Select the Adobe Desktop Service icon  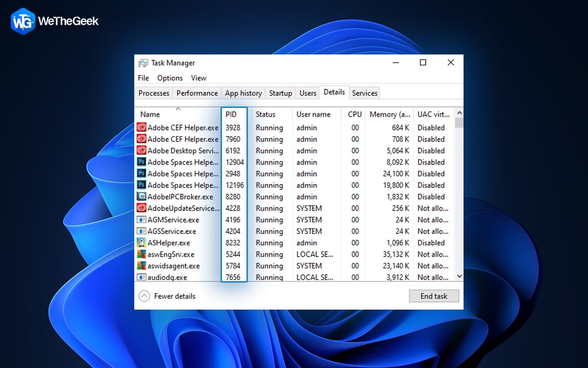pyautogui.click(x=141, y=151)
